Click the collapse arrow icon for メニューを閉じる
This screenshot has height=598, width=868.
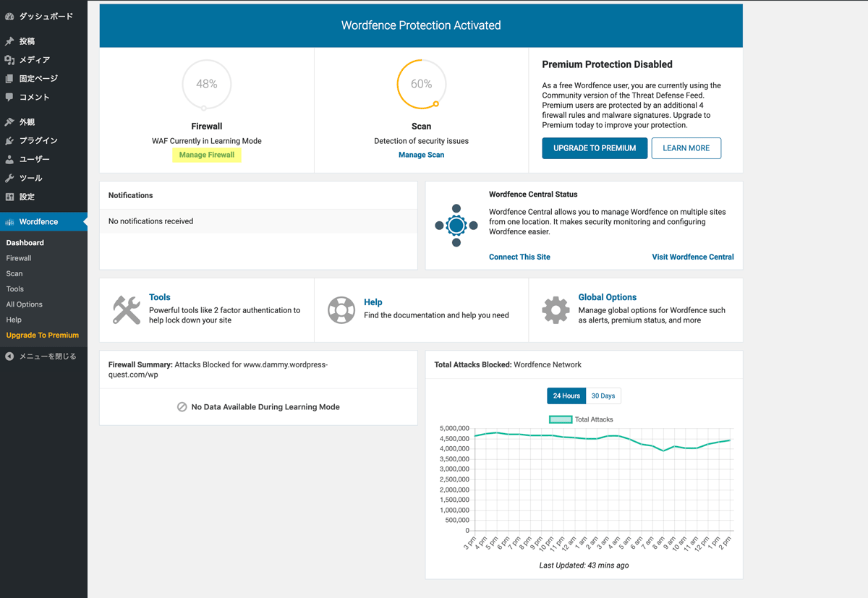point(9,356)
